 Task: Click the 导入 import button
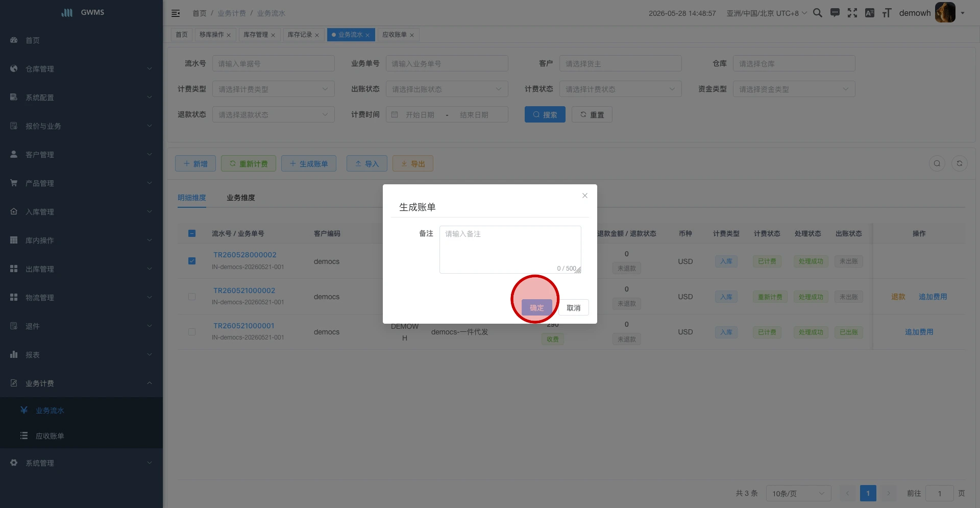pyautogui.click(x=367, y=163)
